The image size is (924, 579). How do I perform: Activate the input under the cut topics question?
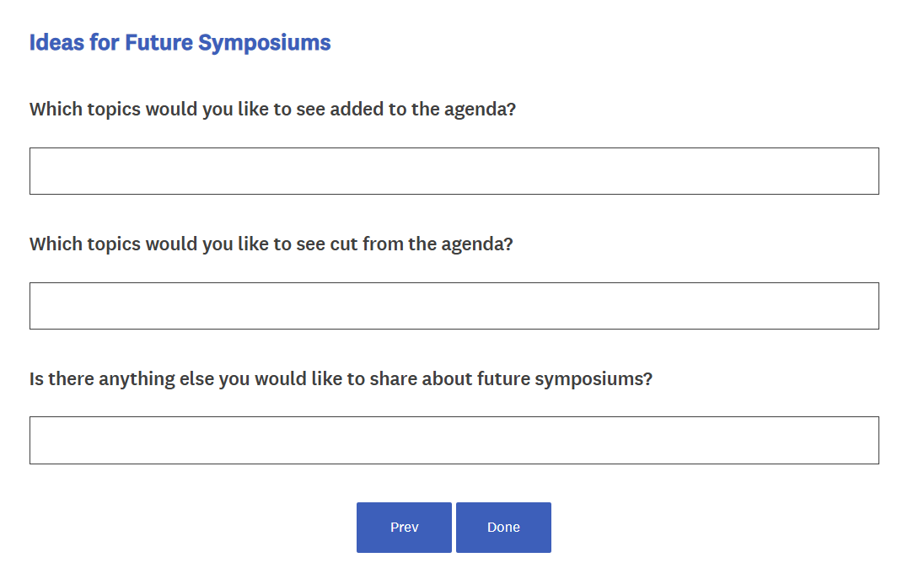(x=454, y=306)
